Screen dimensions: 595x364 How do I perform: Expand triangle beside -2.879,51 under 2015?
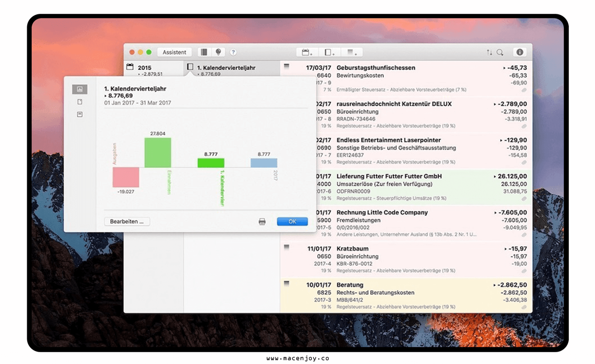(139, 74)
